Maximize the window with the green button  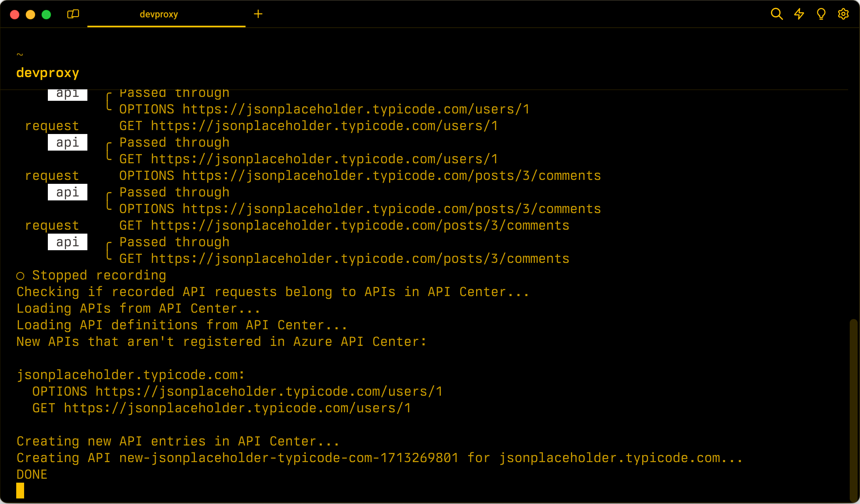[46, 15]
